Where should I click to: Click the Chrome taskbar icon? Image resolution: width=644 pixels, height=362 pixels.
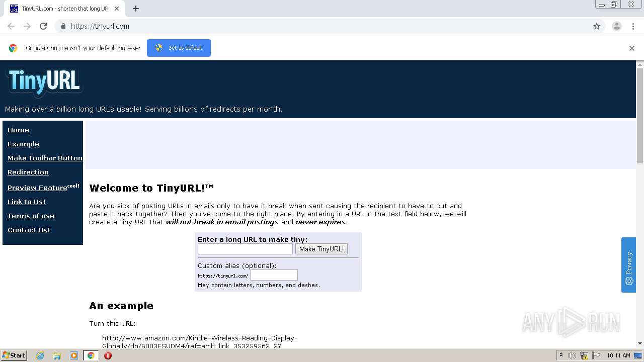point(91,355)
